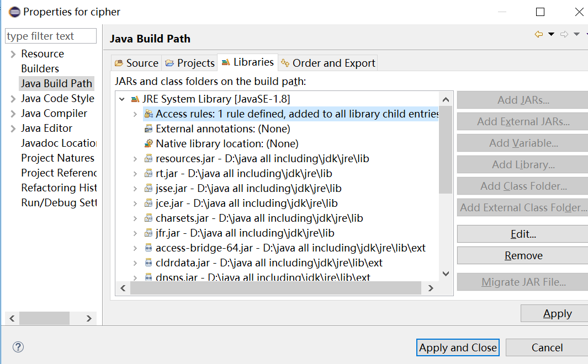Click the Edit... button

click(x=523, y=234)
